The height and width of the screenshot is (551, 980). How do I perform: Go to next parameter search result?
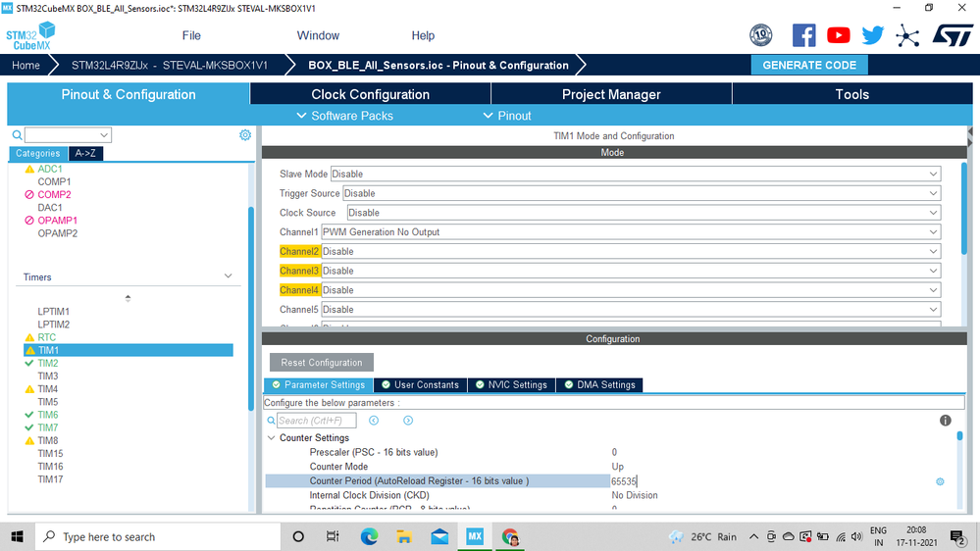point(408,421)
